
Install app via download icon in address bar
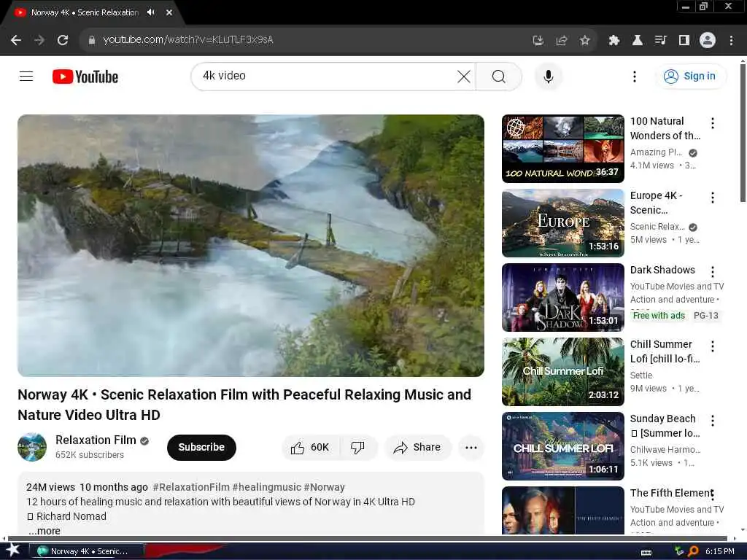pyautogui.click(x=538, y=40)
